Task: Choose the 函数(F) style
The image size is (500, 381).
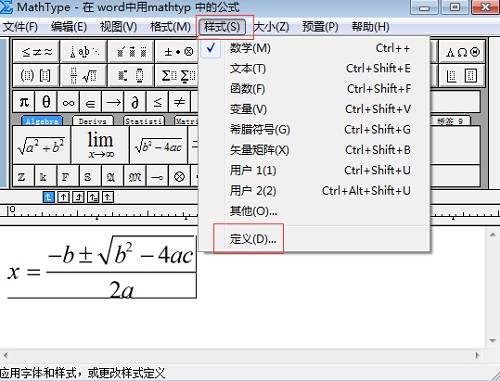Action: pyautogui.click(x=314, y=89)
